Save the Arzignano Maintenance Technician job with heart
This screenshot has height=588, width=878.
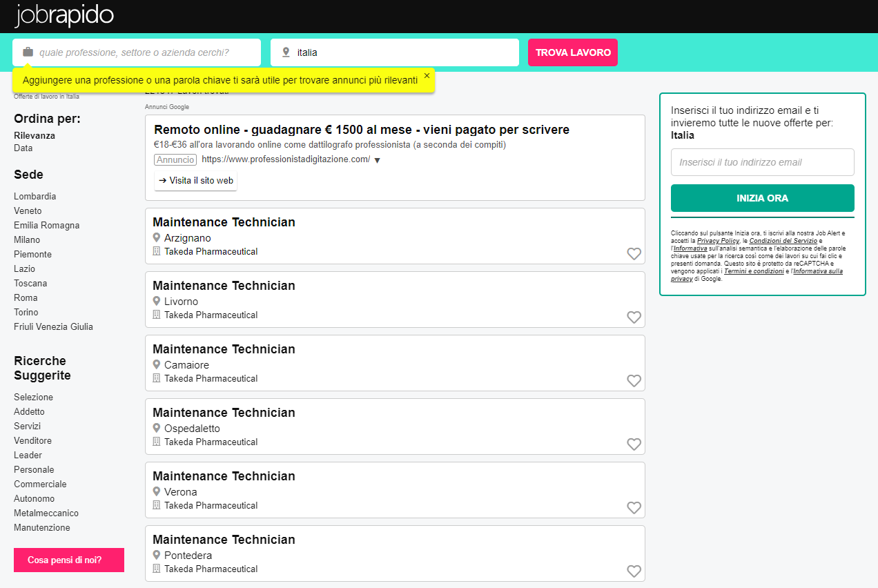coord(634,254)
